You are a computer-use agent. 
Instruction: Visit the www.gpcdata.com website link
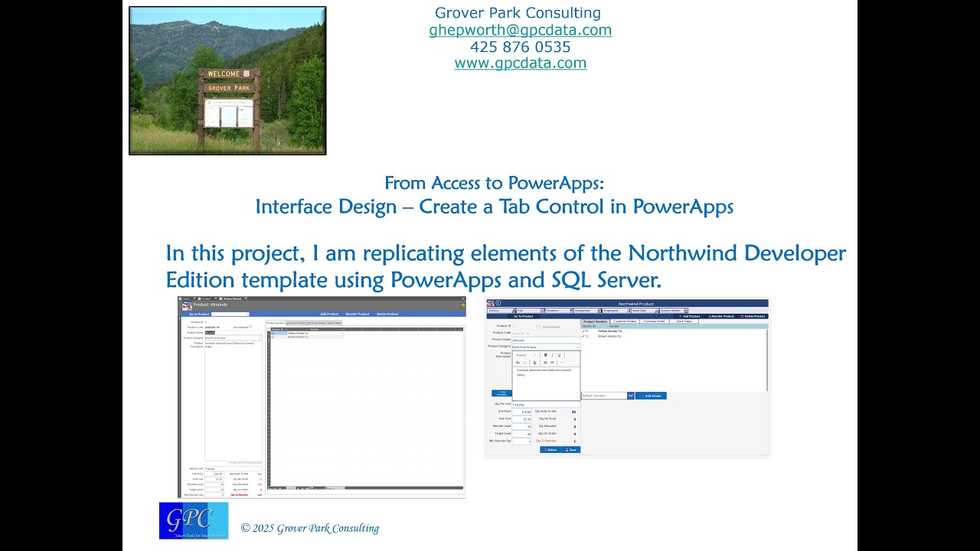tap(521, 63)
